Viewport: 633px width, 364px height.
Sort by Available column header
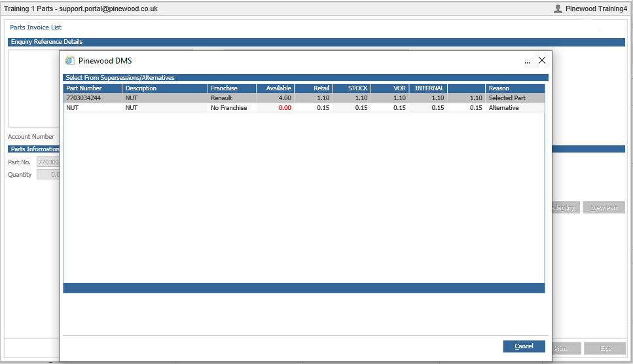click(x=276, y=88)
